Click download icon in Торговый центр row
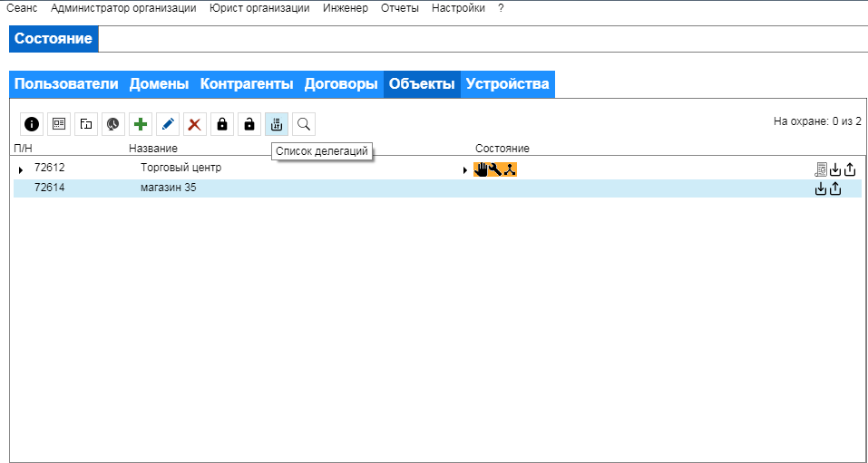The width and height of the screenshot is (868, 463). click(x=835, y=169)
